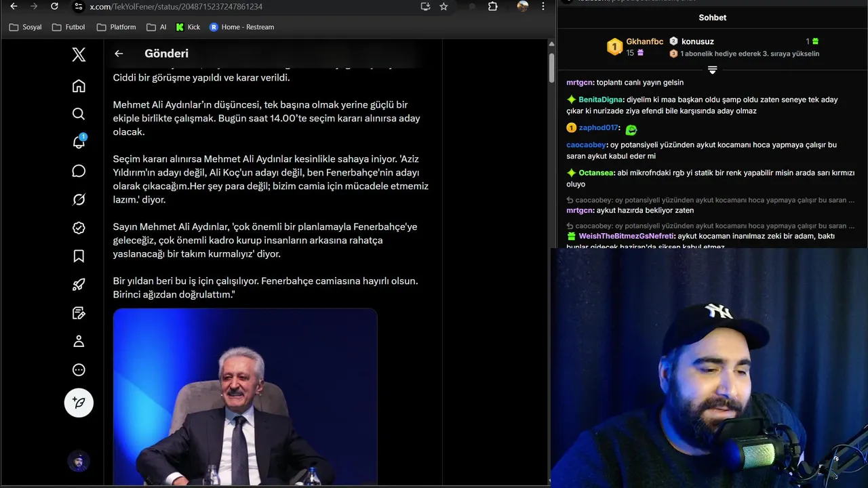The image size is (868, 488).
Task: Click the photo attached to the post
Action: click(245, 397)
